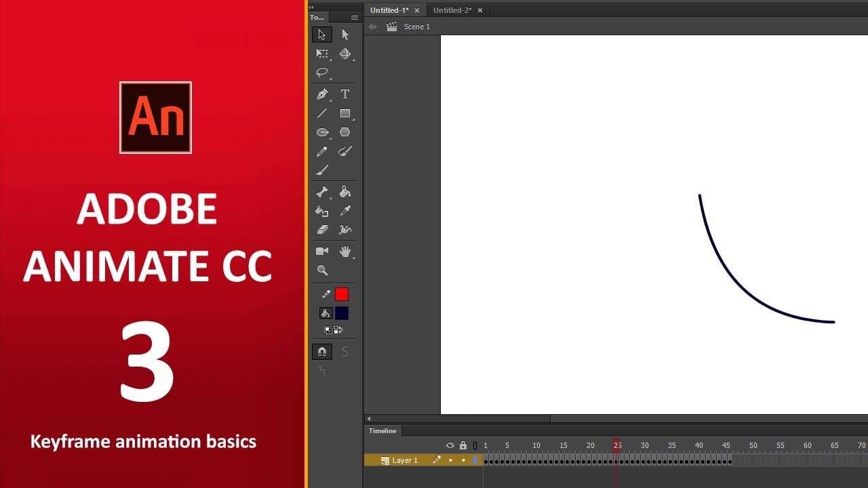Toggle outline view for all layers
This screenshot has height=488, width=868.
tap(475, 445)
